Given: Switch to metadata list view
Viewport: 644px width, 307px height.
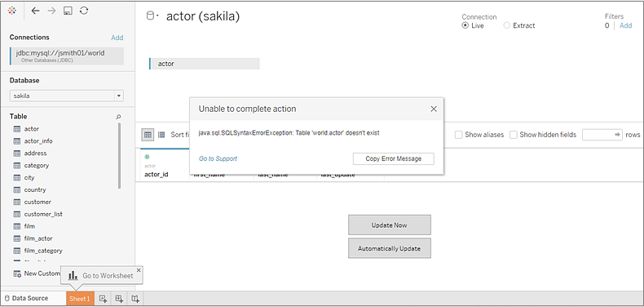Looking at the screenshot, I should tap(161, 135).
